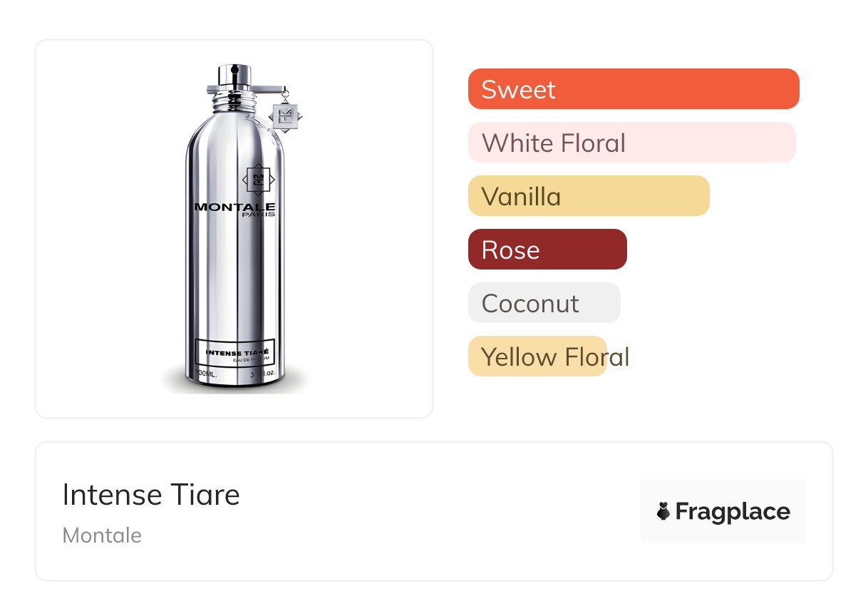Choose the Yellow Floral accord bar
868x616 pixels.
coord(537,356)
